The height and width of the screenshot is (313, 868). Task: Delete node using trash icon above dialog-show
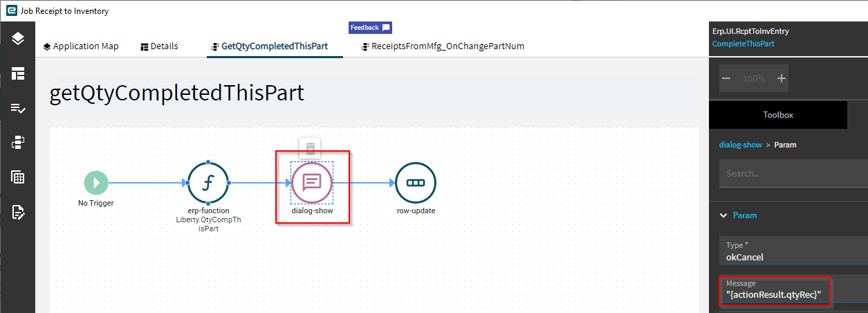click(311, 147)
